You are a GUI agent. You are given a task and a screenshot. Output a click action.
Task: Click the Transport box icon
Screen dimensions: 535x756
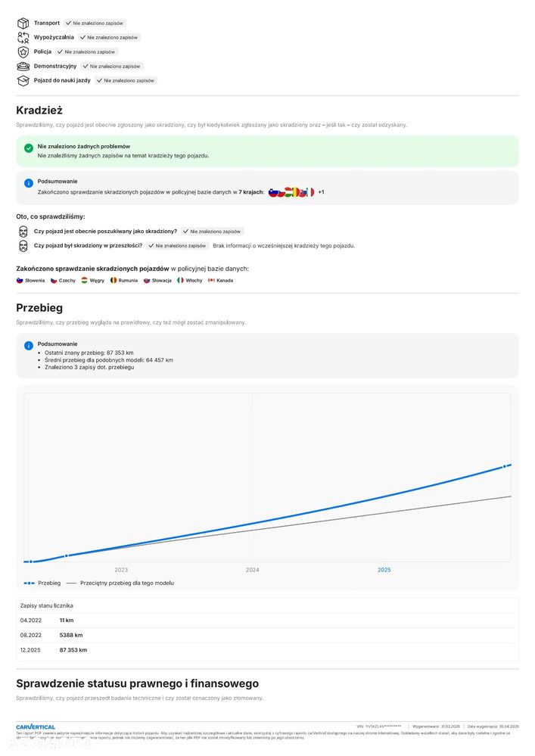(23, 23)
